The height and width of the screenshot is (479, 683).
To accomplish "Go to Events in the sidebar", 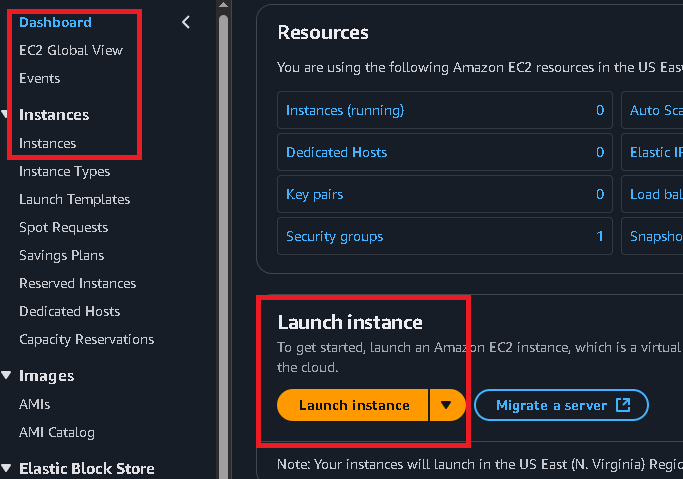I will point(40,78).
